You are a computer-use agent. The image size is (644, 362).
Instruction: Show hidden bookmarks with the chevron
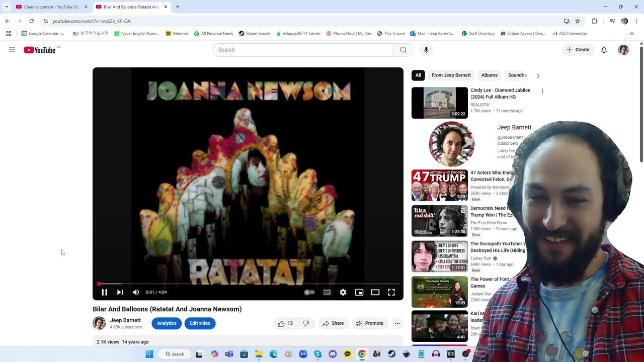click(x=631, y=34)
